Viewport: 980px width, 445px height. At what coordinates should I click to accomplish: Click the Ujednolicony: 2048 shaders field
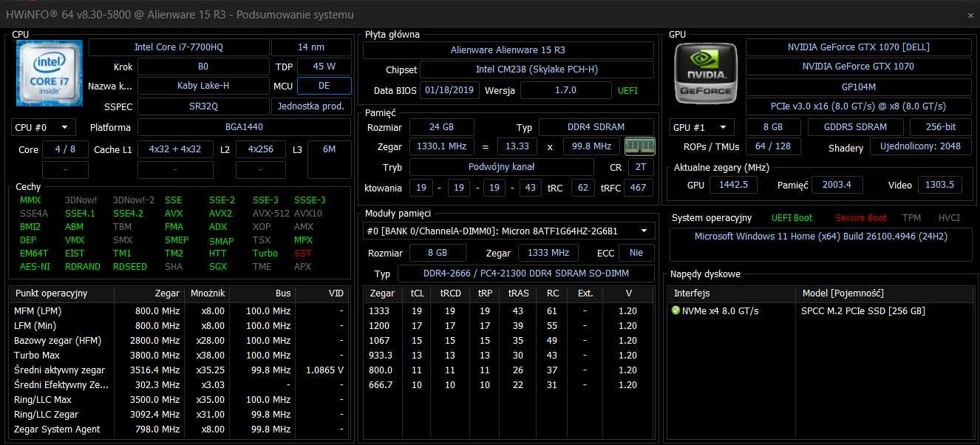point(921,146)
